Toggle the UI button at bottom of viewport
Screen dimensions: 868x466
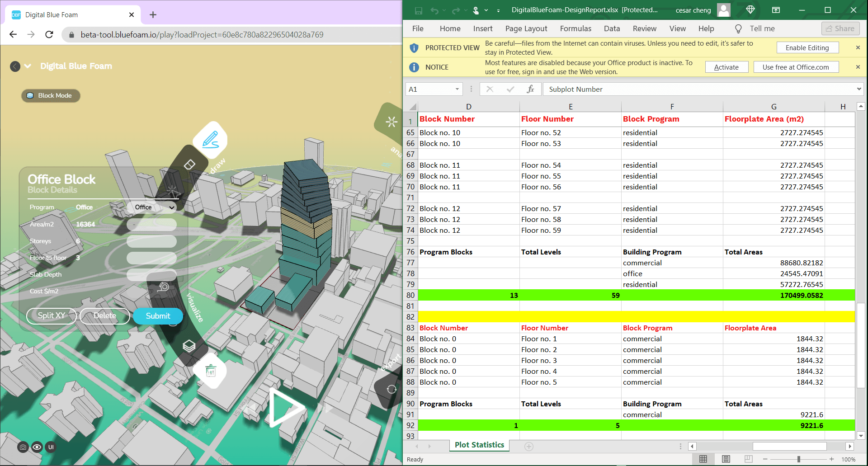coord(51,447)
